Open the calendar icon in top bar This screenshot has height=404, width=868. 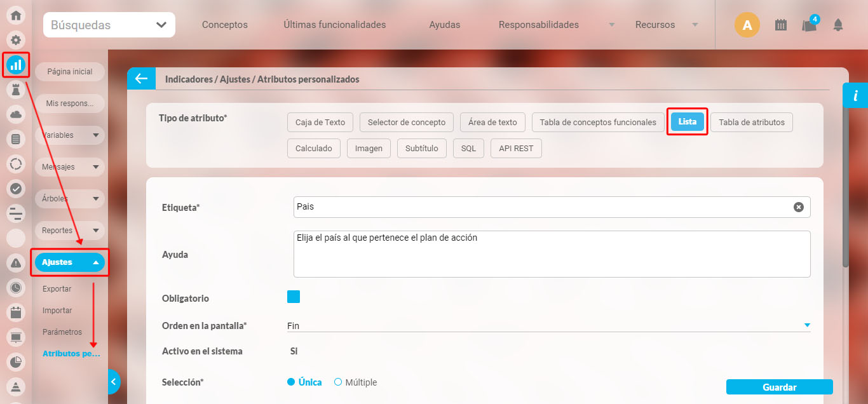pos(781,25)
